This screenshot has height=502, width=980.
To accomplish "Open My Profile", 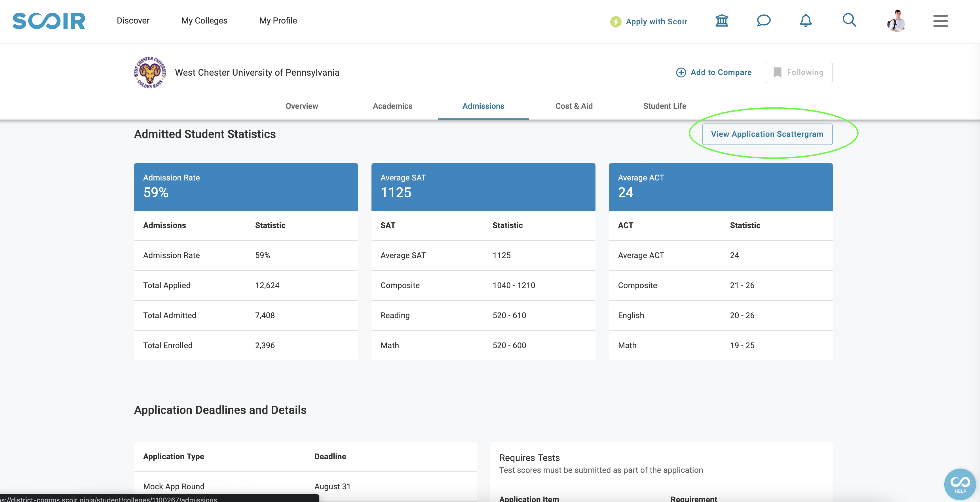I will [x=278, y=20].
